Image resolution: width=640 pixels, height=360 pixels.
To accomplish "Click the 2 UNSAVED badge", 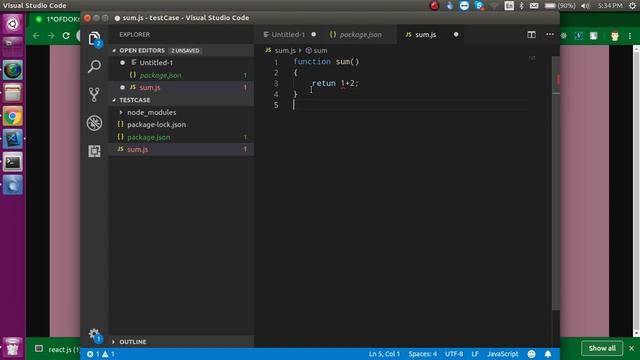I will coord(185,51).
